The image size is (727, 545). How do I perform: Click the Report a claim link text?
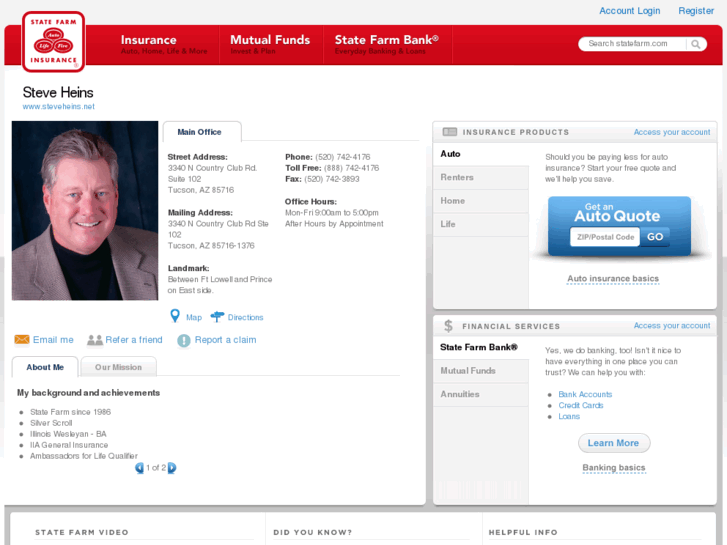(225, 340)
